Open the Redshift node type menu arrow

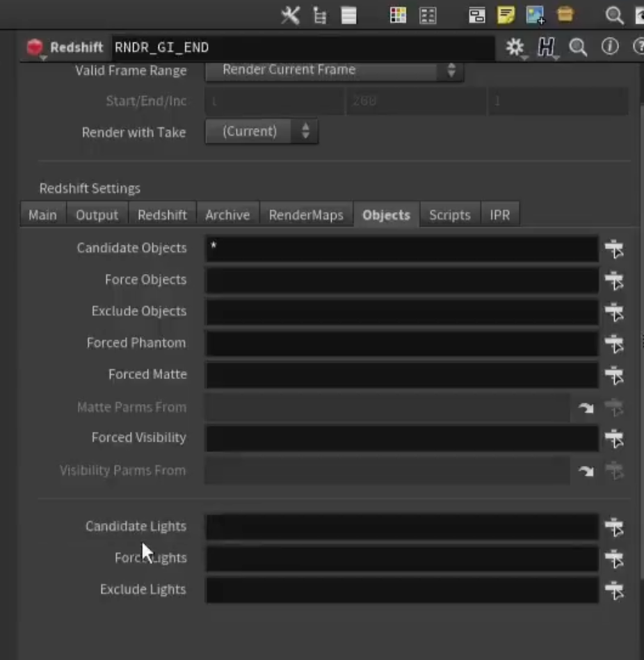44,58
